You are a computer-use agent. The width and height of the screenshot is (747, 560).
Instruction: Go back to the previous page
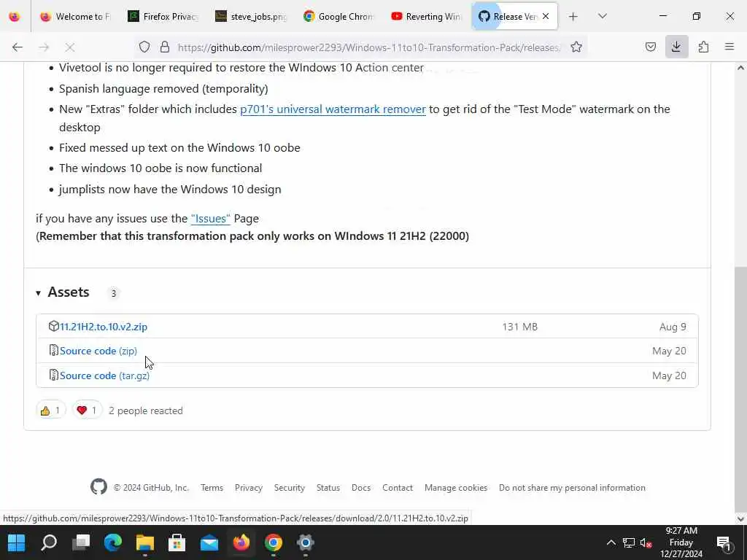pos(18,47)
